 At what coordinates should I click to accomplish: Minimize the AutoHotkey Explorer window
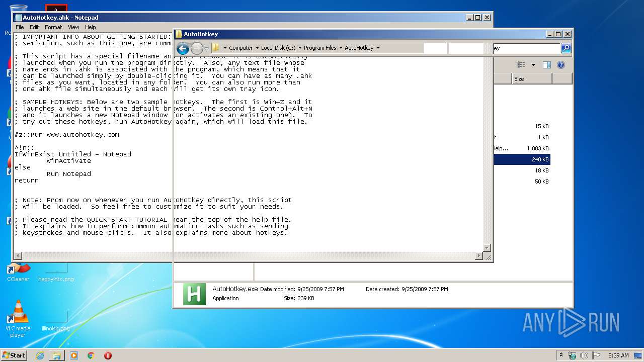click(x=550, y=34)
